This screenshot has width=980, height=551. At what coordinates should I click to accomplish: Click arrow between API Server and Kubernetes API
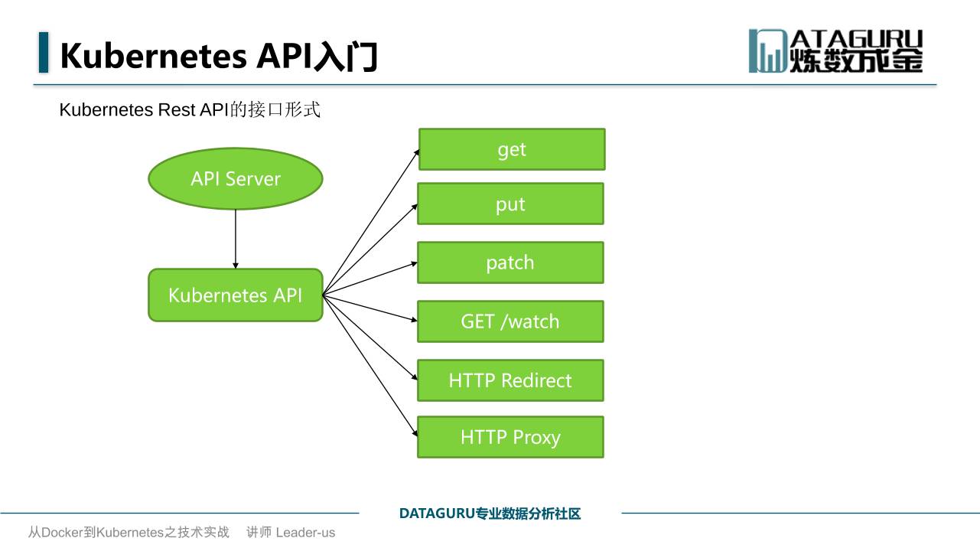(x=235, y=239)
